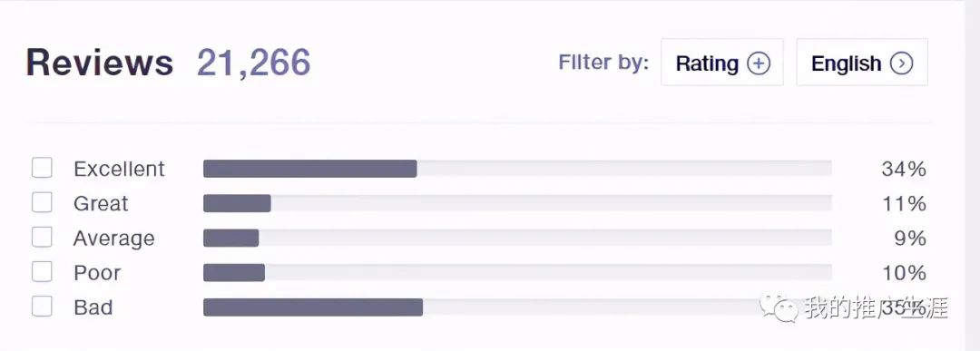Enable the Bad rating checkbox
The width and height of the screenshot is (980, 351).
42,307
